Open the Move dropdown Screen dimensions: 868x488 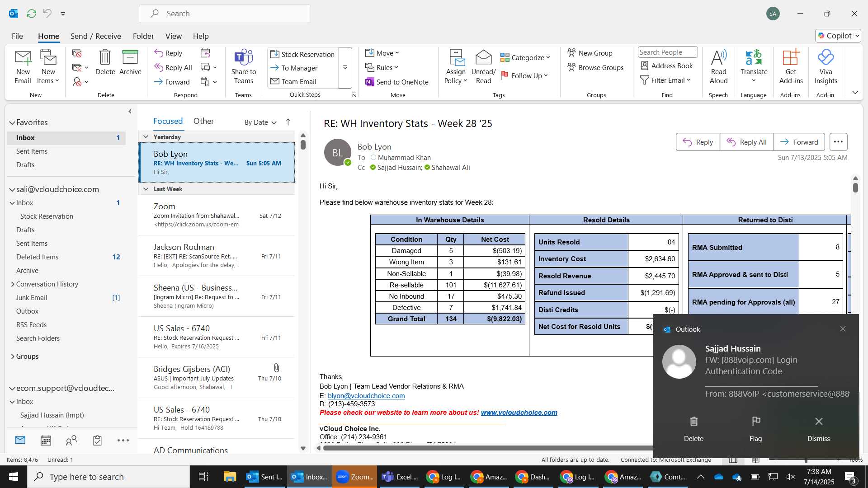(x=382, y=53)
